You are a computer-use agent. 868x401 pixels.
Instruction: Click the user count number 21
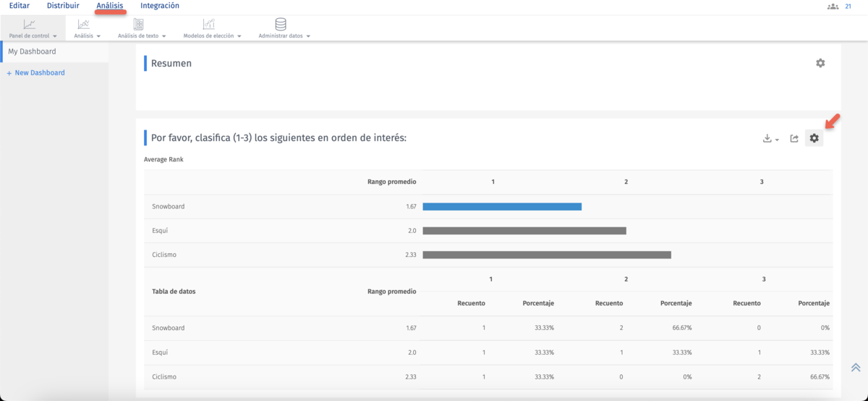pos(848,7)
